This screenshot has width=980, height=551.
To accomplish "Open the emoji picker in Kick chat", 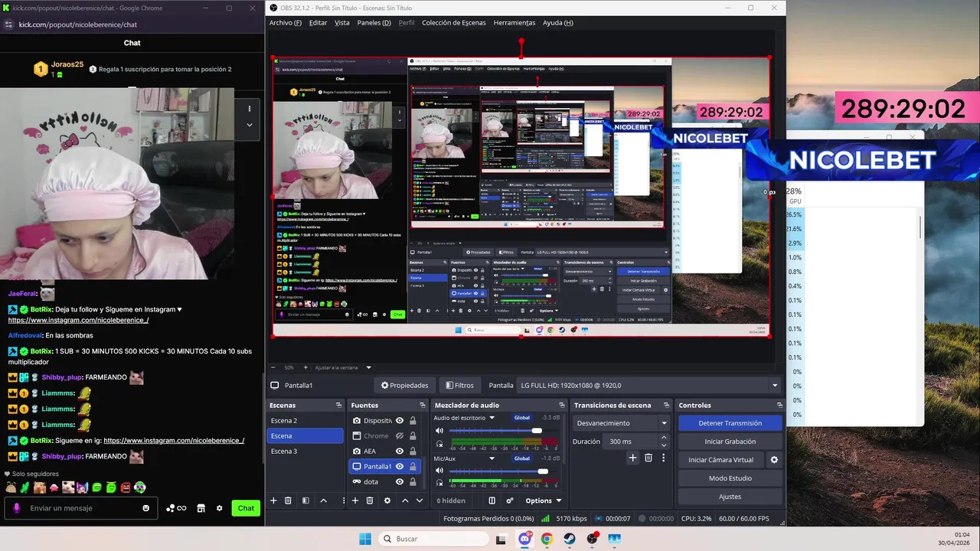I will click(146, 508).
